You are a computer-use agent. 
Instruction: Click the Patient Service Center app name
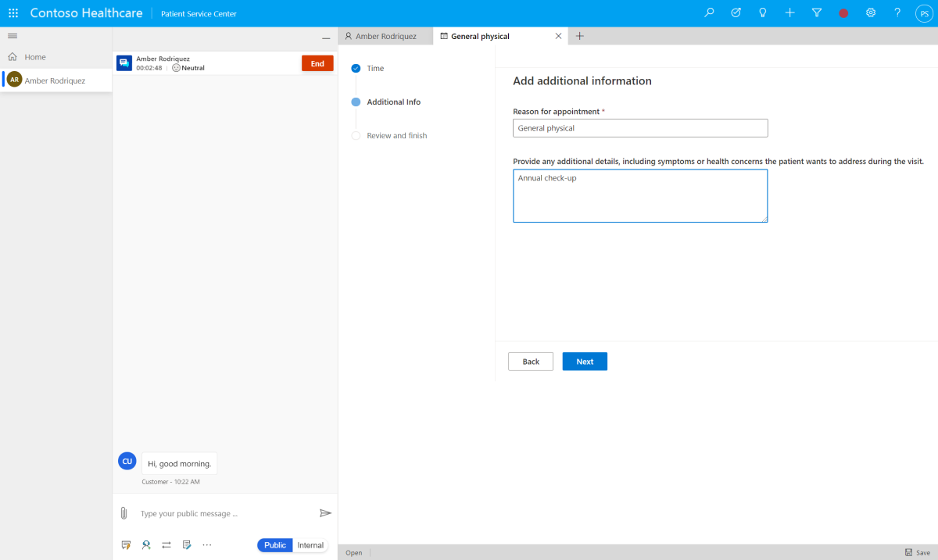(x=198, y=14)
